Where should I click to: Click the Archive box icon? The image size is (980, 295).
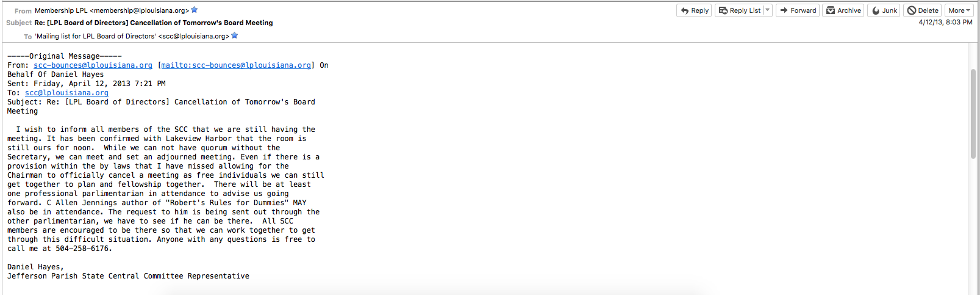(831, 10)
